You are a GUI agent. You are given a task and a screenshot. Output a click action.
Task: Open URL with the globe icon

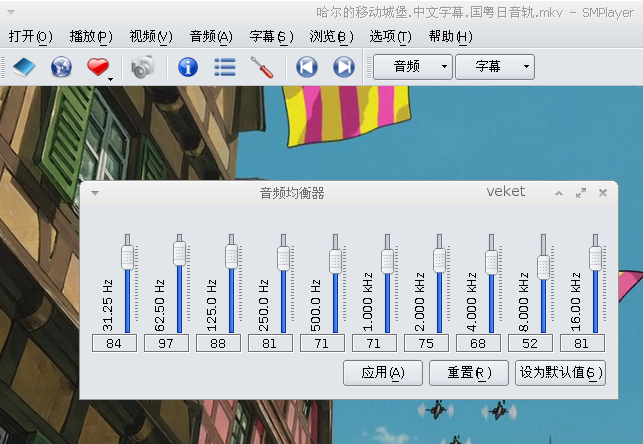coord(61,67)
